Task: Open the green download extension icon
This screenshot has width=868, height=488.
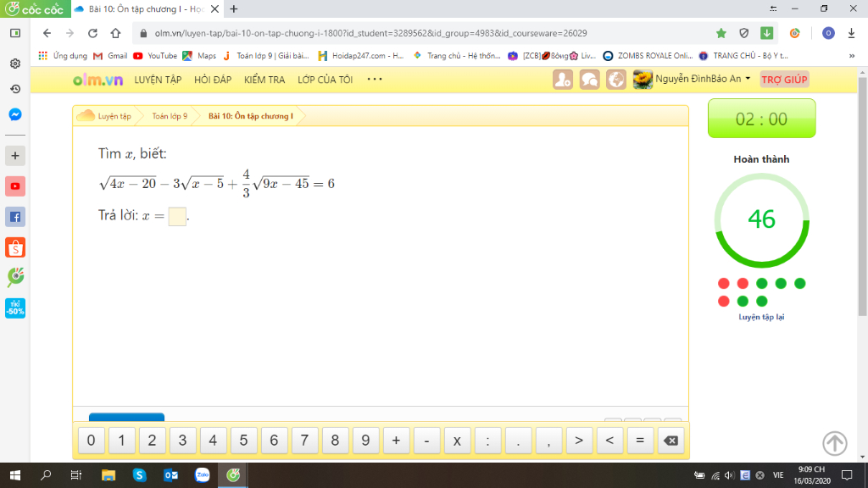Action: (766, 33)
